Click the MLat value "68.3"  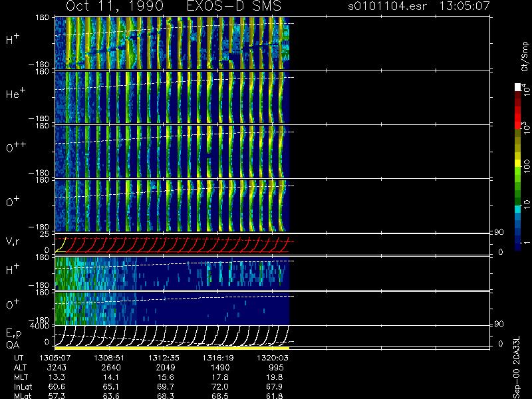(165, 396)
